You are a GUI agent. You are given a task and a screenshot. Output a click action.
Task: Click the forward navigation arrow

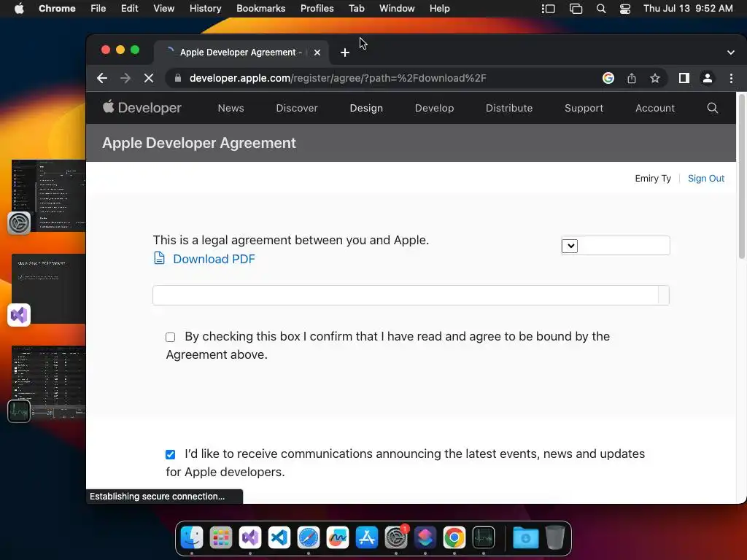[125, 78]
